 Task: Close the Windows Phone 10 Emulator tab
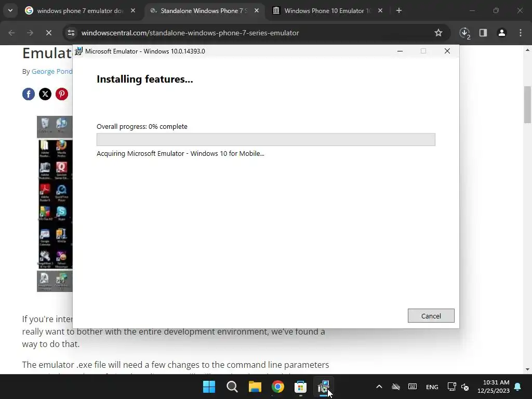[x=380, y=11]
